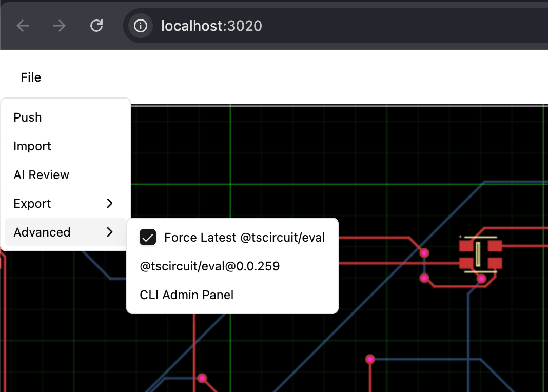Click the browser back arrow
Screen dimensions: 548x392
pyautogui.click(x=23, y=26)
